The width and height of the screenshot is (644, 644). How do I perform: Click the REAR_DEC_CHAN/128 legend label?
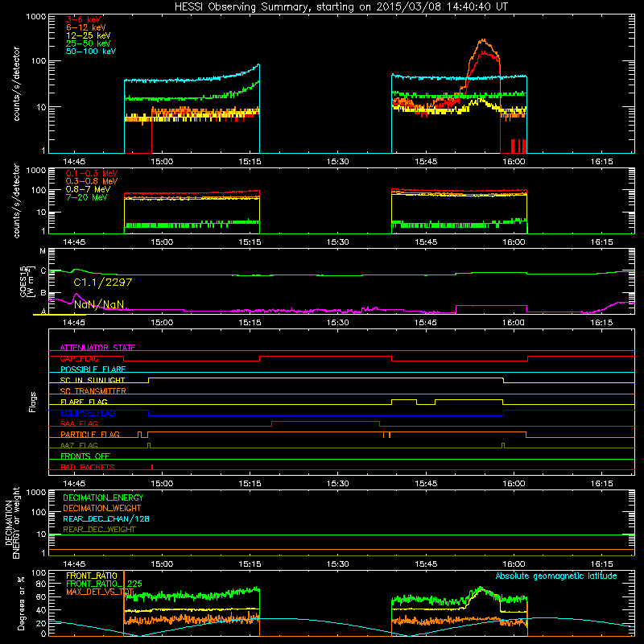pyautogui.click(x=106, y=518)
